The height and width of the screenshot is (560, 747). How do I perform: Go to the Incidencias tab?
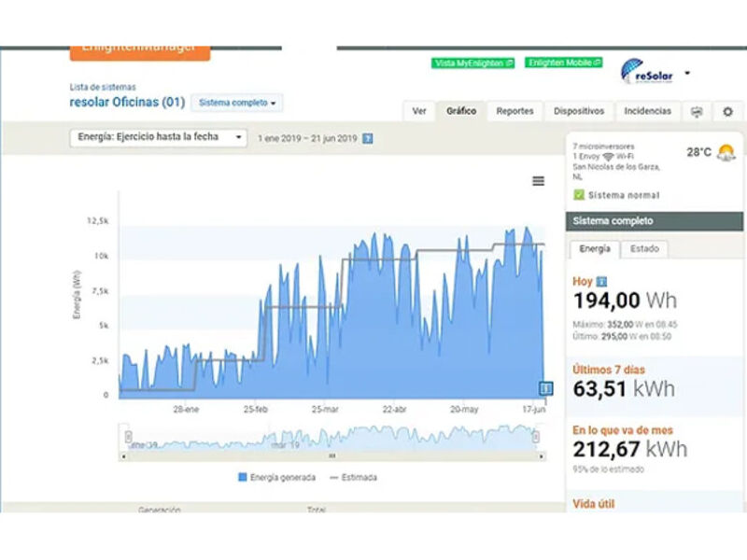647,111
